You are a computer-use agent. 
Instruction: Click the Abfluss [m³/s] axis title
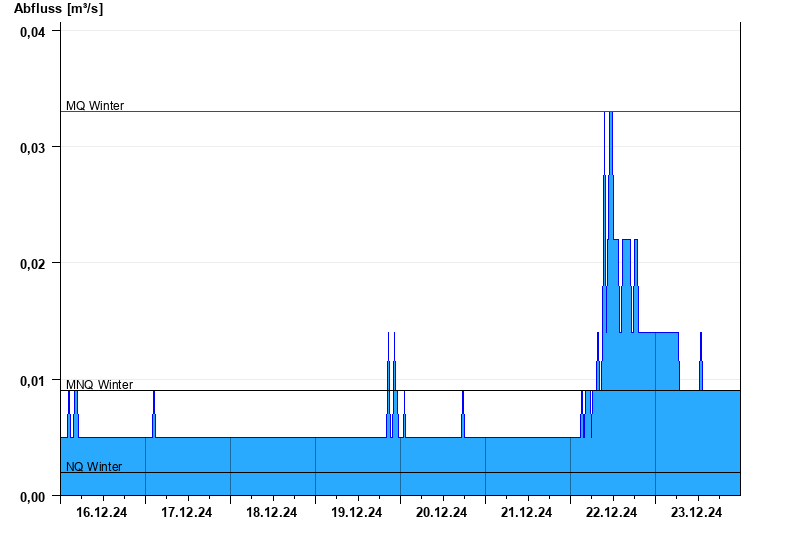(59, 9)
